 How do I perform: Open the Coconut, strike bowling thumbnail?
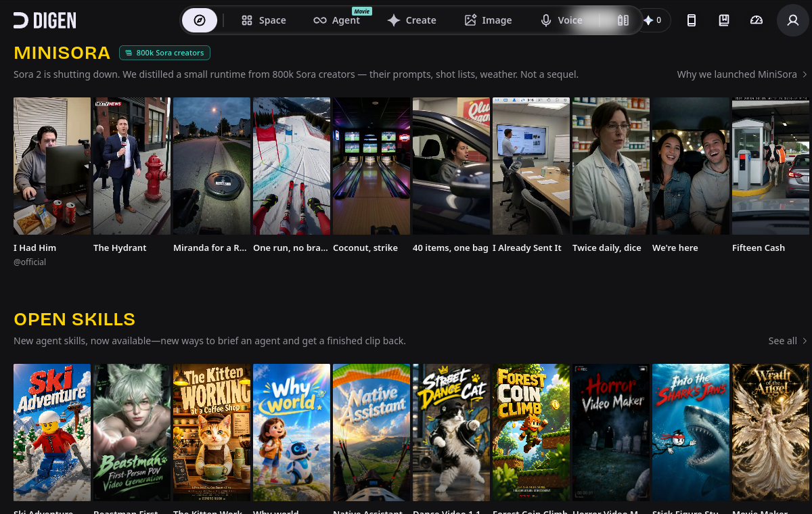tap(371, 166)
